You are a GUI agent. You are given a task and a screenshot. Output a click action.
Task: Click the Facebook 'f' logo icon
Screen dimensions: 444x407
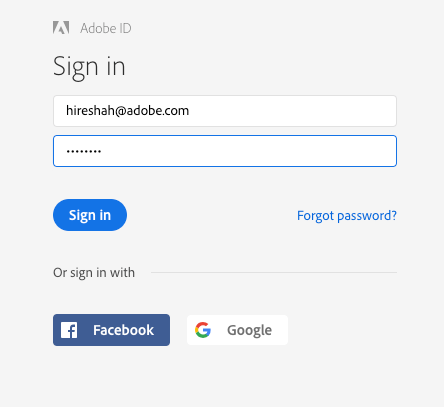pos(69,330)
